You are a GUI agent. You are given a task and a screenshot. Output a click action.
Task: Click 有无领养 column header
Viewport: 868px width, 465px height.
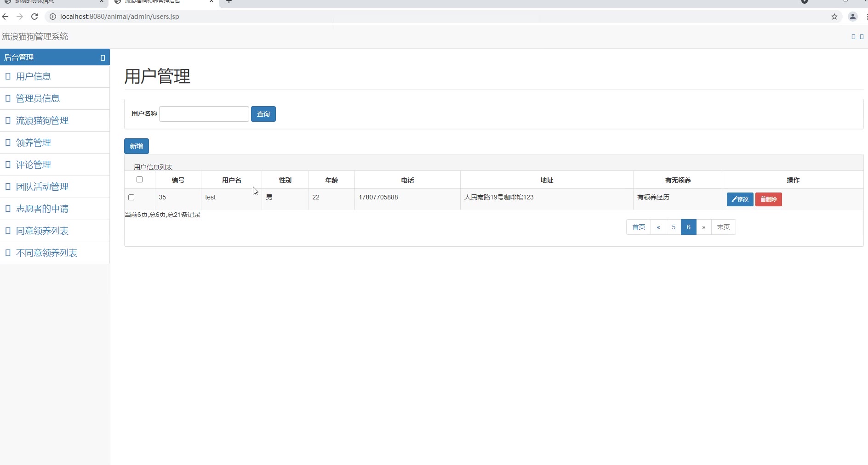[678, 180]
